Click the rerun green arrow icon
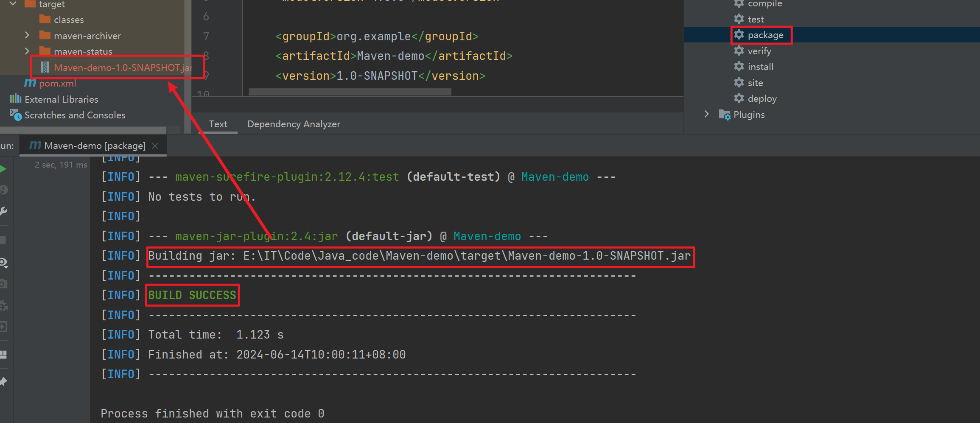 coord(3,169)
